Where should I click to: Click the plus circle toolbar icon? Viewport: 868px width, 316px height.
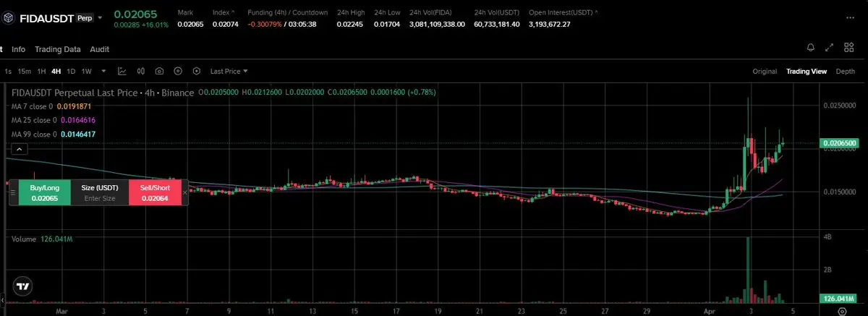[177, 71]
